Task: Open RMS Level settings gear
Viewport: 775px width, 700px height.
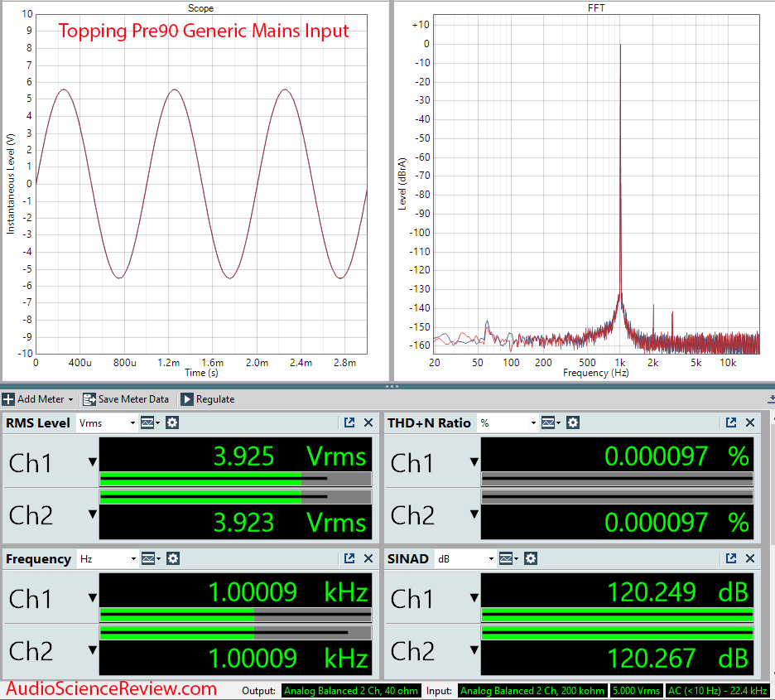Action: [x=172, y=422]
